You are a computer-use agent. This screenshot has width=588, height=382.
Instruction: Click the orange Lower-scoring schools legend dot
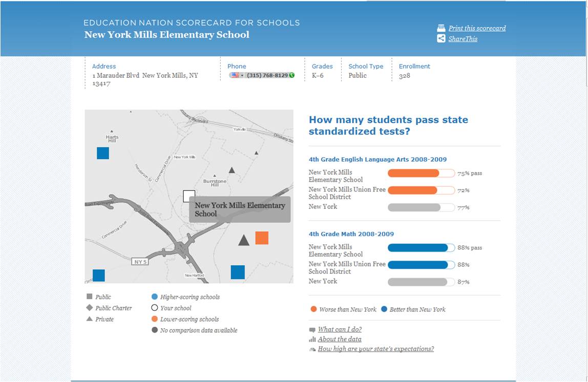[x=155, y=319]
